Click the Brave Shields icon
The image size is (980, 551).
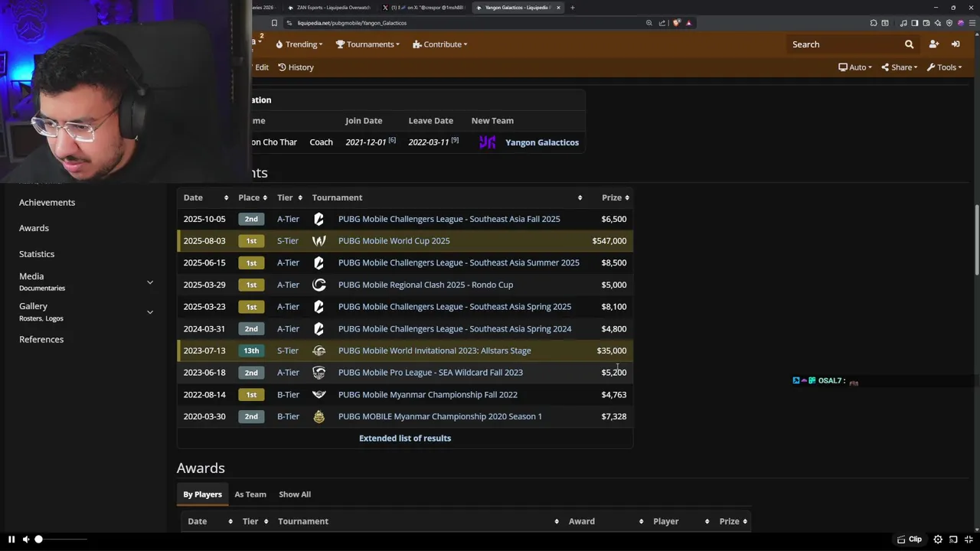[x=676, y=23]
